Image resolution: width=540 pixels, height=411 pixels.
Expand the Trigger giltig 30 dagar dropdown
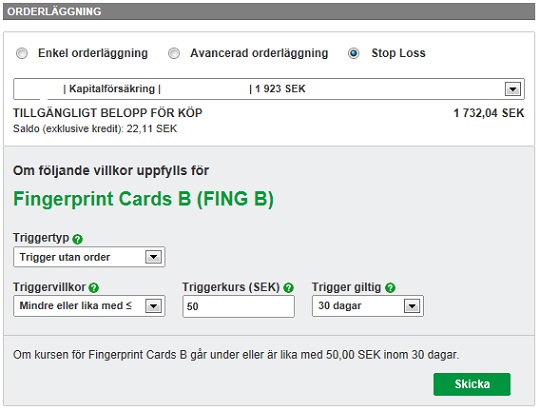tap(367, 306)
